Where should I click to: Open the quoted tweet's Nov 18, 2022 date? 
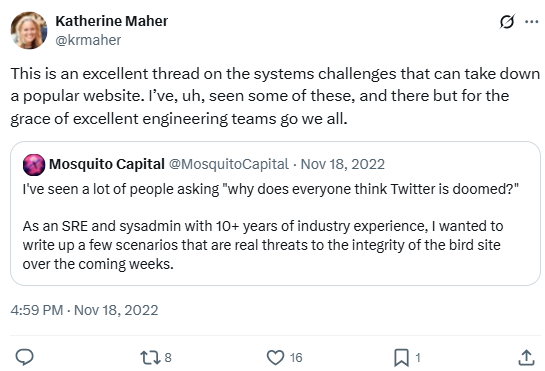342,164
